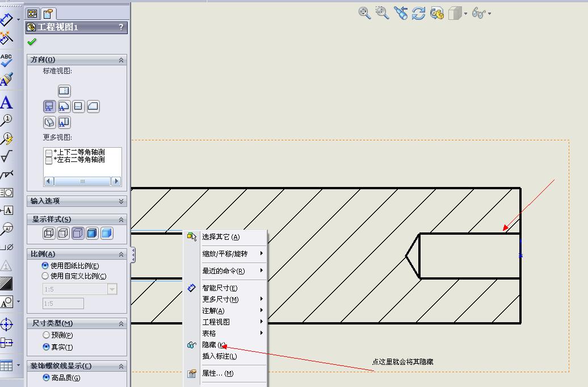Select the 预测 dimension type radio

coord(46,335)
